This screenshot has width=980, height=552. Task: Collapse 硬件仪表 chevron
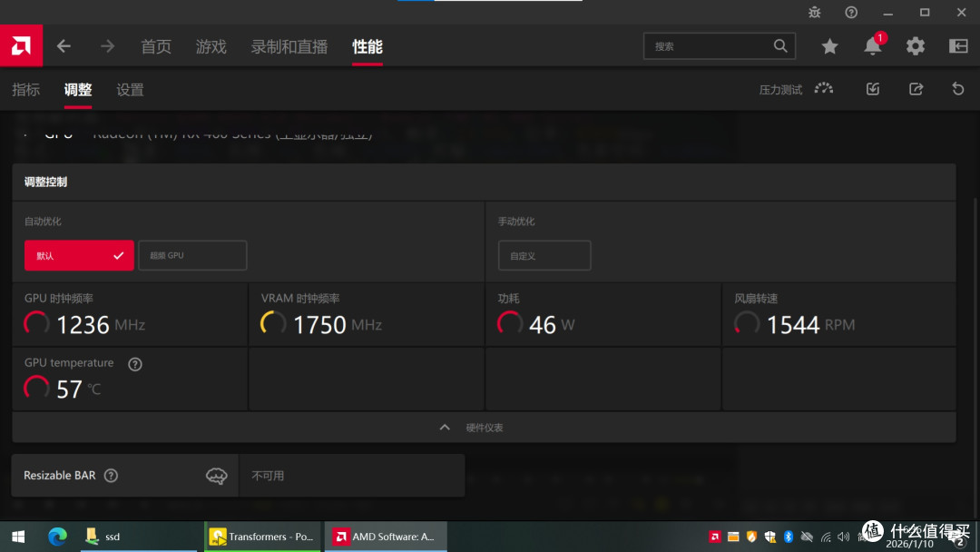click(445, 428)
